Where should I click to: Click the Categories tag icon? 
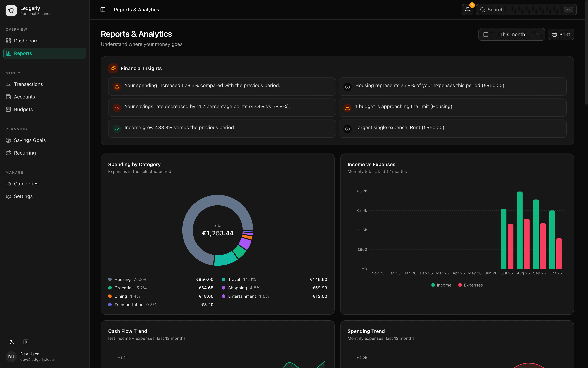9,184
